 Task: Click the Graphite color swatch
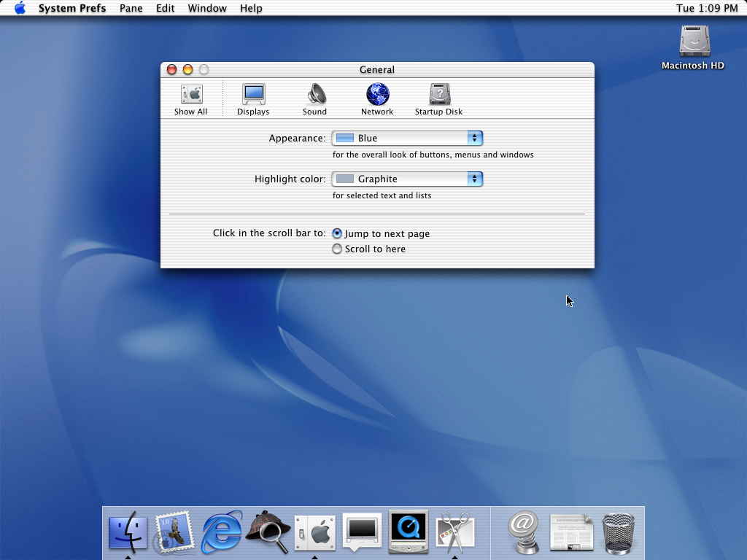[345, 179]
